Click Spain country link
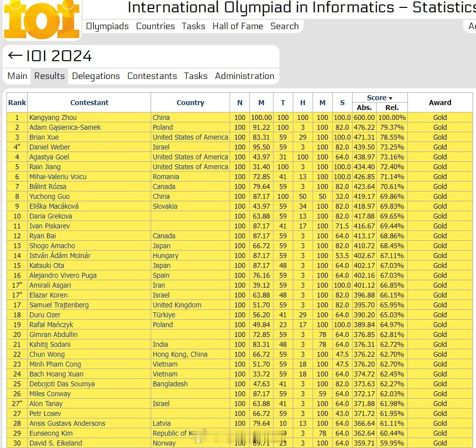 pos(161,275)
